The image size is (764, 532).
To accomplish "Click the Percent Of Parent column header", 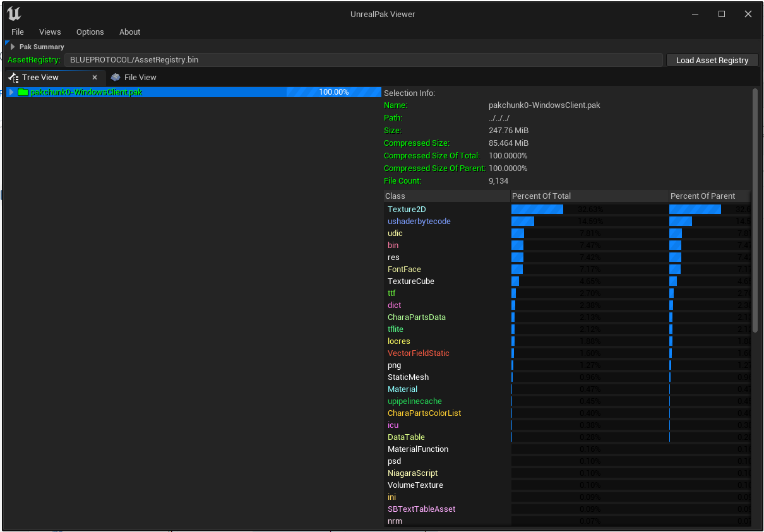I will pos(703,196).
